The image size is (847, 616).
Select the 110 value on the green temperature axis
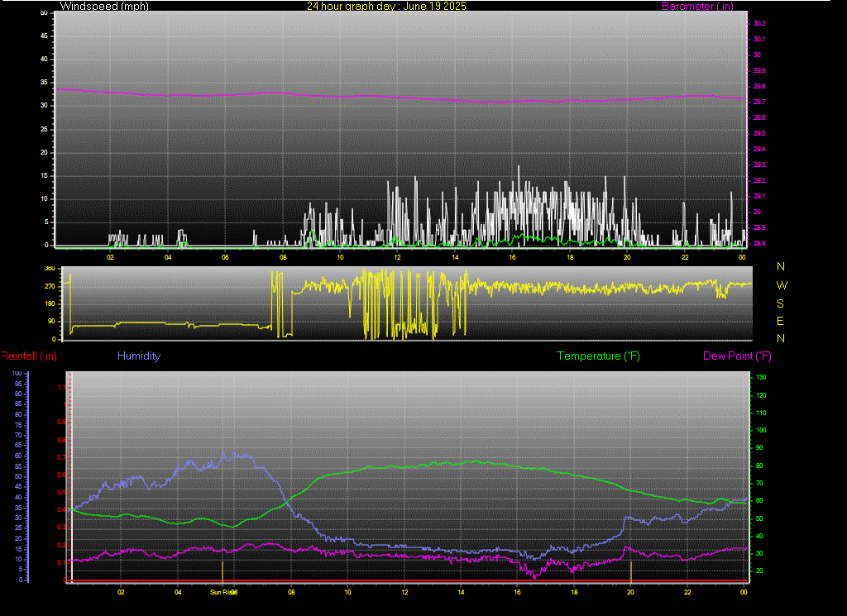pyautogui.click(x=761, y=413)
